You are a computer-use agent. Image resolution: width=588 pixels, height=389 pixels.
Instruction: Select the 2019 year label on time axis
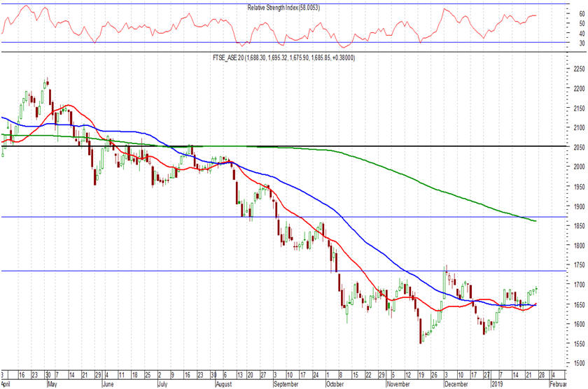(497, 384)
